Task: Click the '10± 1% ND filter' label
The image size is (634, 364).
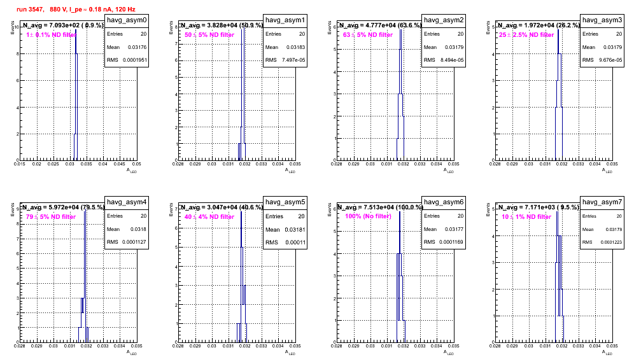Action: (x=526, y=217)
